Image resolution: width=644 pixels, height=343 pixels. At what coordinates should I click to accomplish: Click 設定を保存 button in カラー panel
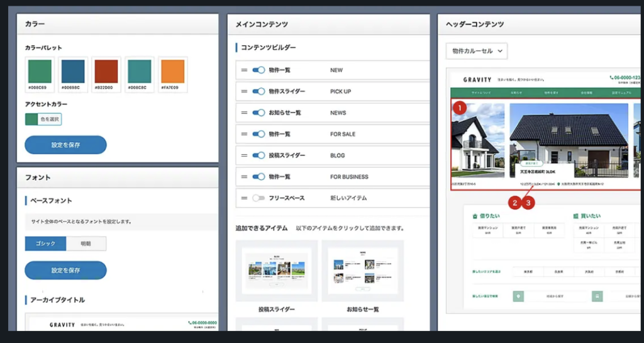click(x=65, y=145)
